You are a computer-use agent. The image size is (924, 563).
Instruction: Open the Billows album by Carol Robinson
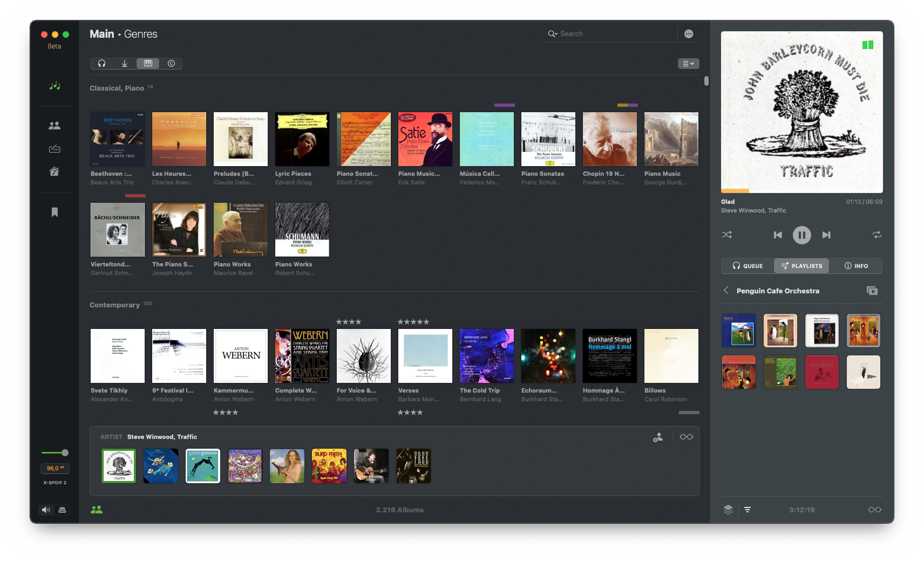tap(671, 356)
